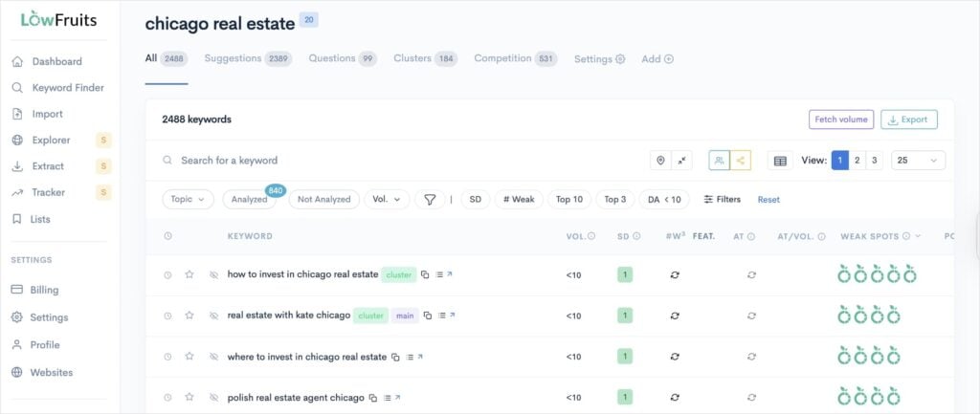Open Keyword Finder in the sidebar
Viewport: 980px width, 414px height.
(x=68, y=88)
